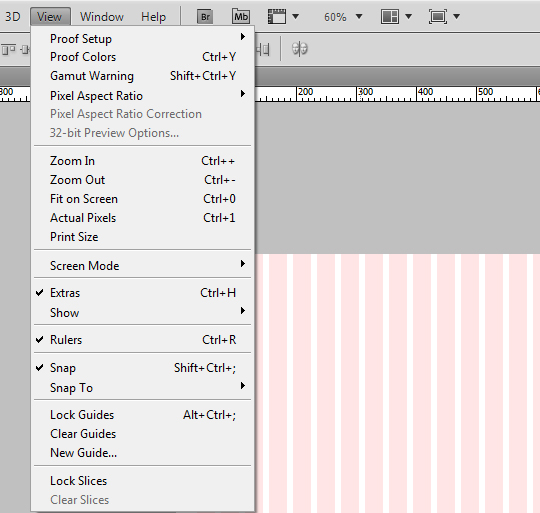Viewport: 540px width, 513px height.
Task: Launch Adobe Bridge from the Br icon
Action: click(205, 17)
